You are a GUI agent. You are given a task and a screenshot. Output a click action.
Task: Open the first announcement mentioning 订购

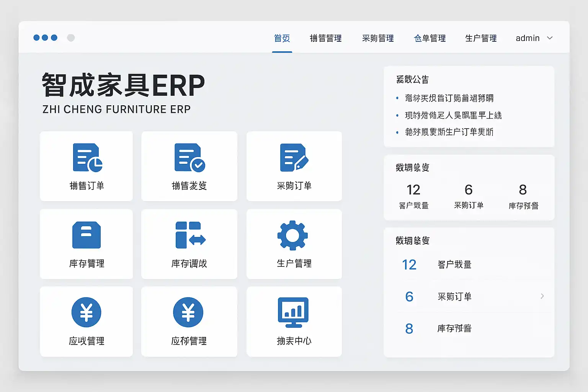point(449,98)
